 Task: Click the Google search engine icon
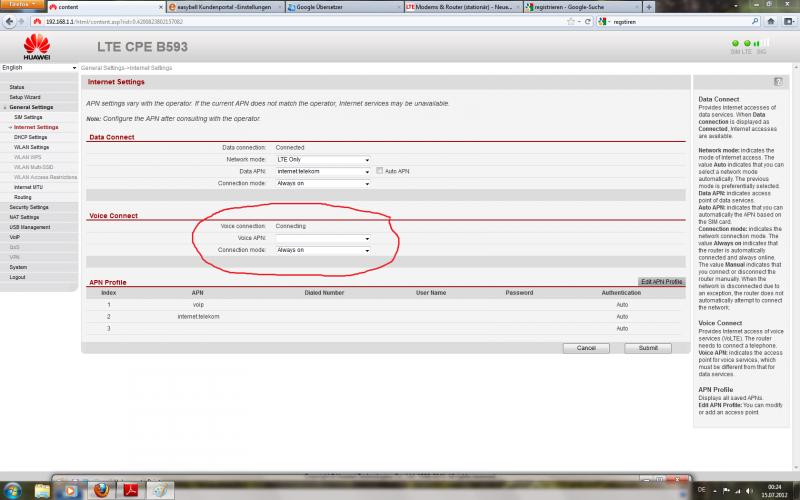pyautogui.click(x=603, y=21)
